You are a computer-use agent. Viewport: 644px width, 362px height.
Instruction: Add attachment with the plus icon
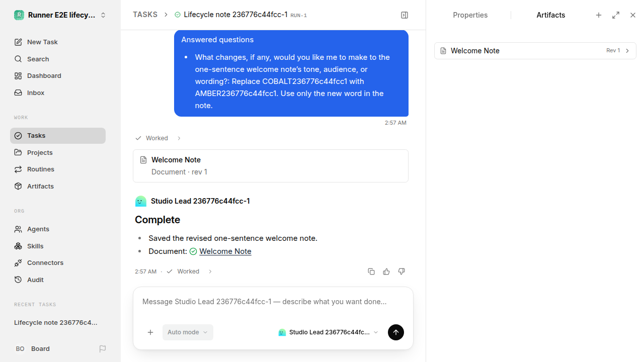(x=150, y=332)
